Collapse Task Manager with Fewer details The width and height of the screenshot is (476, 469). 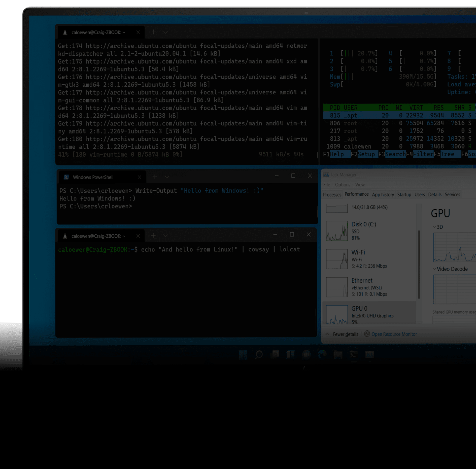point(342,334)
